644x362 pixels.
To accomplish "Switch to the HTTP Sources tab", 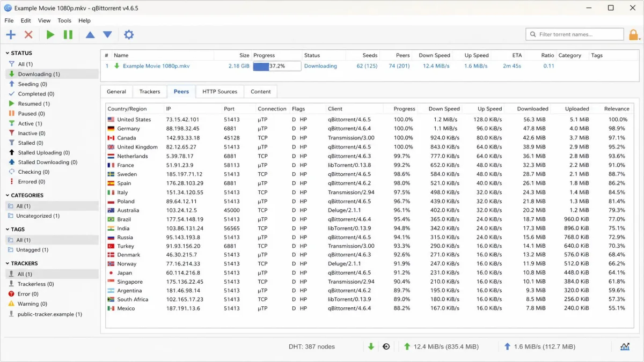I will [220, 92].
